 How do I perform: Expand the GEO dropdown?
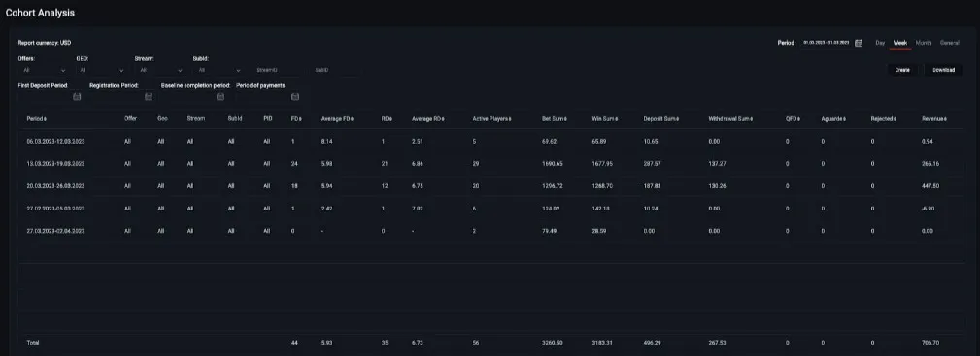pos(101,71)
